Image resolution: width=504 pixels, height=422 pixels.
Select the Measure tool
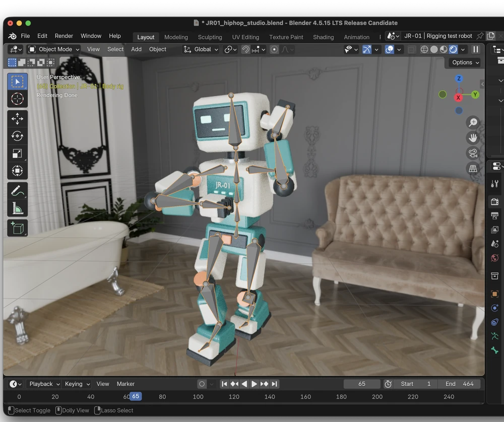click(x=17, y=208)
